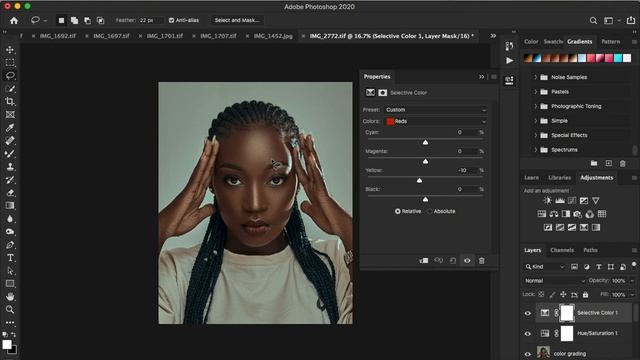Click the Cyan slider handle
Screen dimensions: 640x360
pos(425,142)
